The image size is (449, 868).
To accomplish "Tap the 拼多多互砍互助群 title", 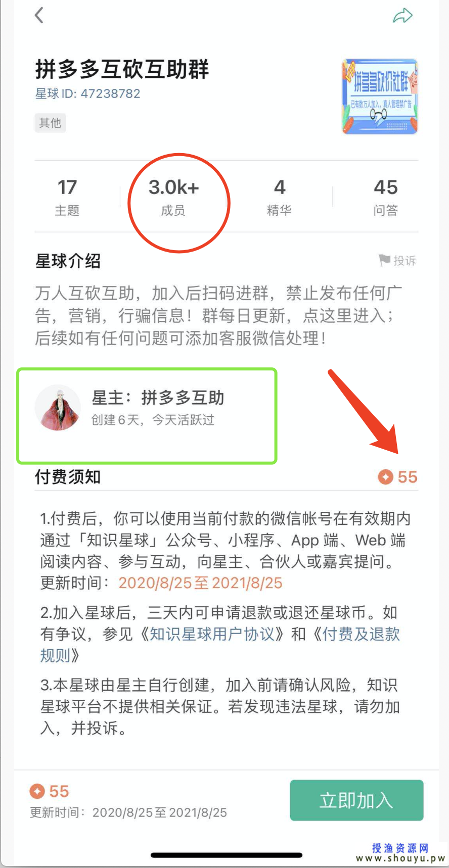I will (x=122, y=69).
